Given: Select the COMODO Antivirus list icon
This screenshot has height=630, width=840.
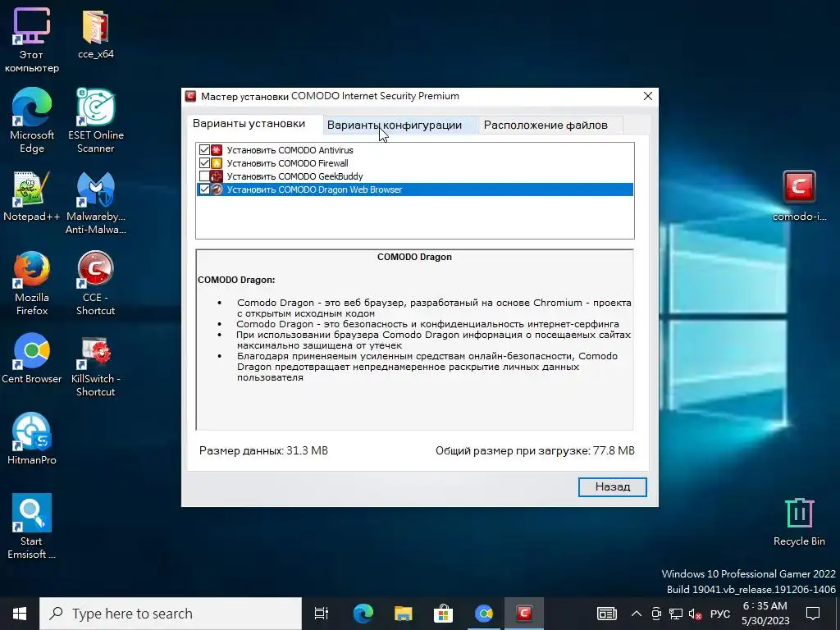Looking at the screenshot, I should point(217,150).
